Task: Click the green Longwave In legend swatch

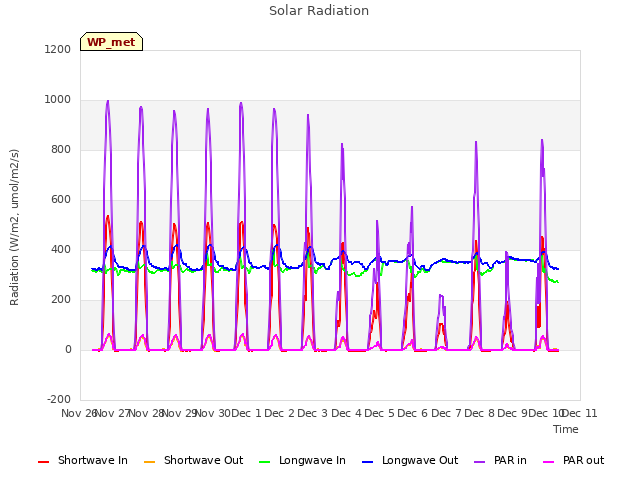Action: [264, 462]
